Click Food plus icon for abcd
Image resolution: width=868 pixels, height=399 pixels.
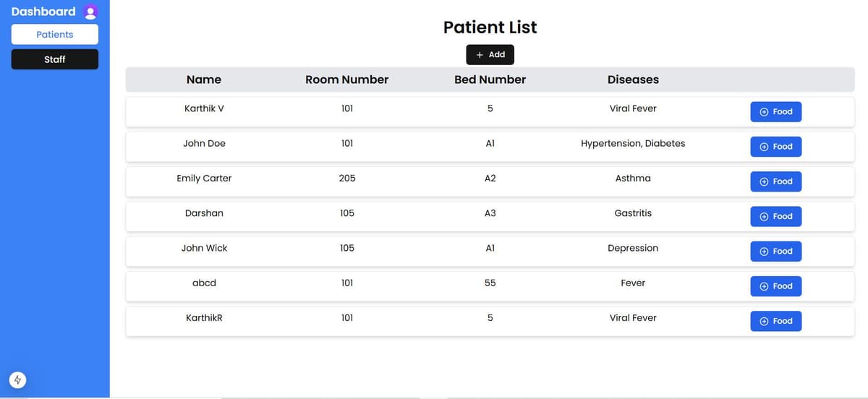coord(764,286)
